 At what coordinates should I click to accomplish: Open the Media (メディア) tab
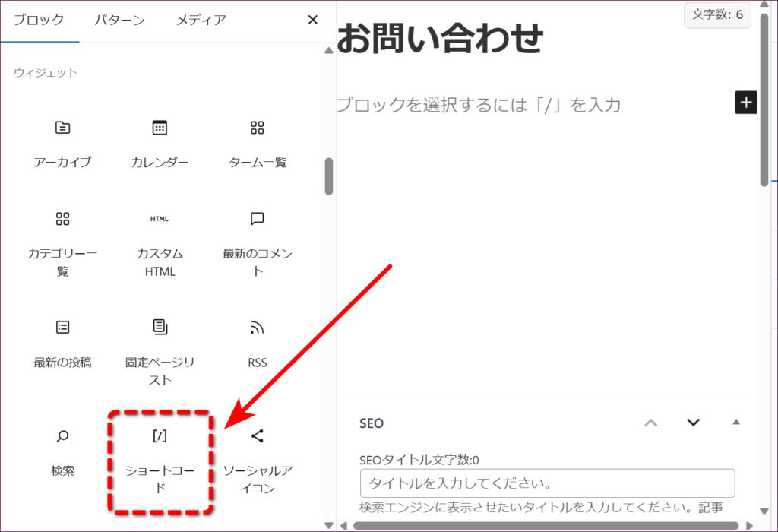tap(201, 21)
